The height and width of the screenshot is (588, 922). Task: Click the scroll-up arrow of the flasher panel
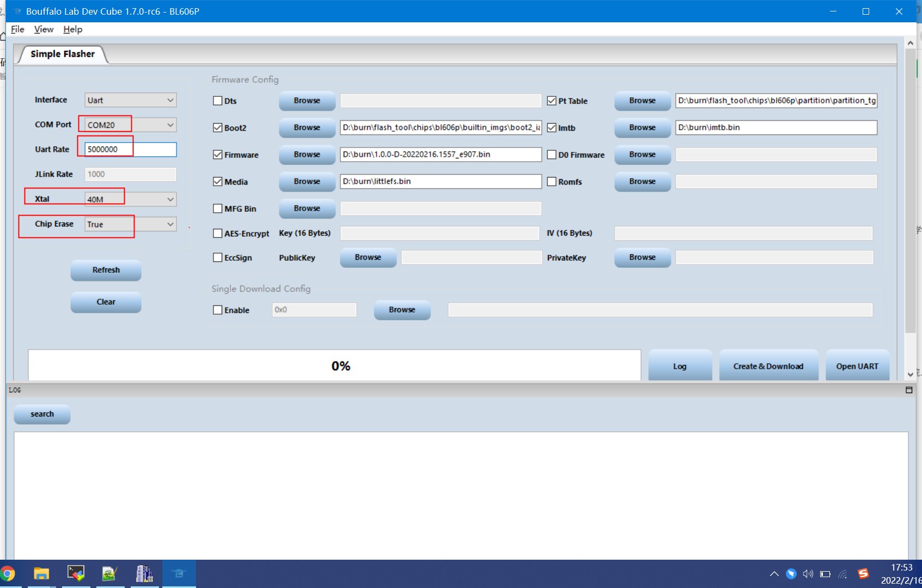pos(911,42)
